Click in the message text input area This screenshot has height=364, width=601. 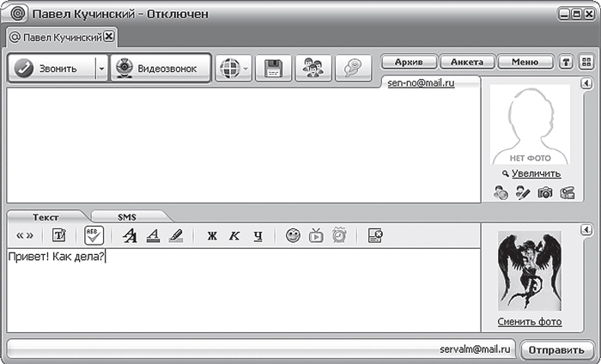click(240, 292)
